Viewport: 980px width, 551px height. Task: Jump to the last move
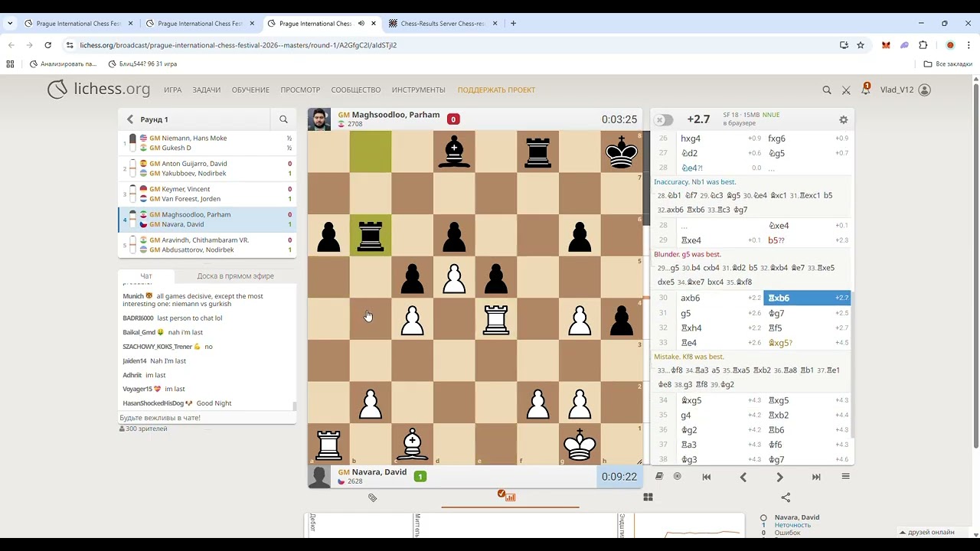816,477
